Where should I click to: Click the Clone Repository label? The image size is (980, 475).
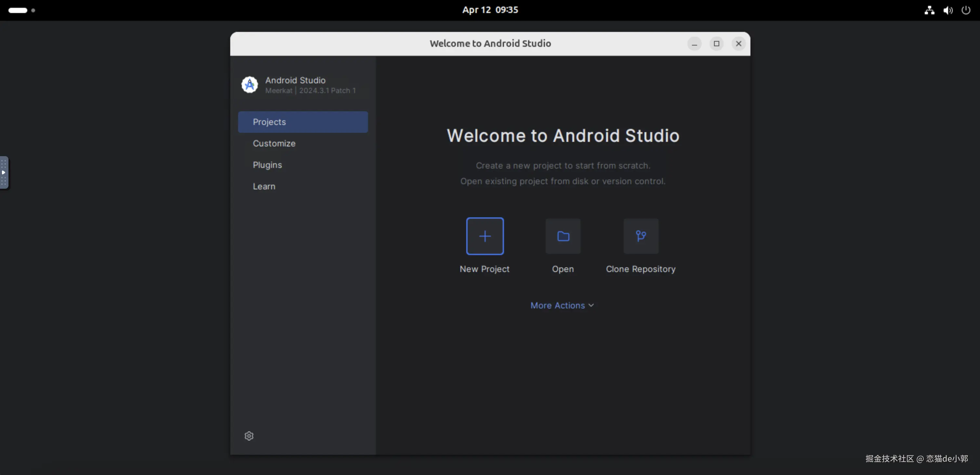pyautogui.click(x=641, y=269)
